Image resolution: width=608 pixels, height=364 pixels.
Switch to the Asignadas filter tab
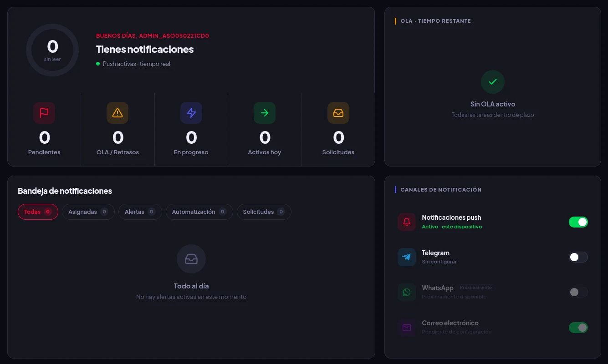coord(88,212)
